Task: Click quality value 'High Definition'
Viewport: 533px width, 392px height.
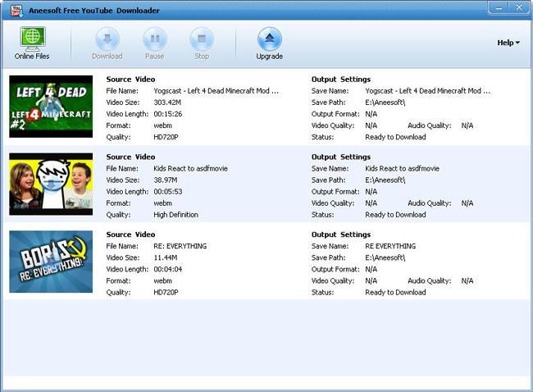Action: pyautogui.click(x=175, y=215)
